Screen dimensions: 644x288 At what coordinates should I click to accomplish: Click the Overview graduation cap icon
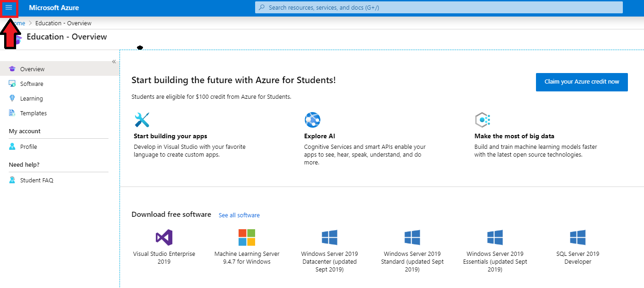[x=12, y=69]
